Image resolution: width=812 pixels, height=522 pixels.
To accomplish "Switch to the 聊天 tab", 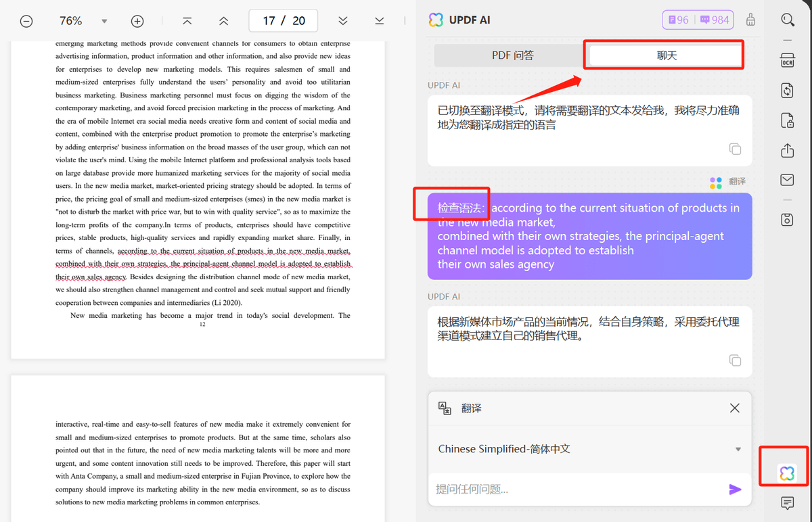I will 667,55.
